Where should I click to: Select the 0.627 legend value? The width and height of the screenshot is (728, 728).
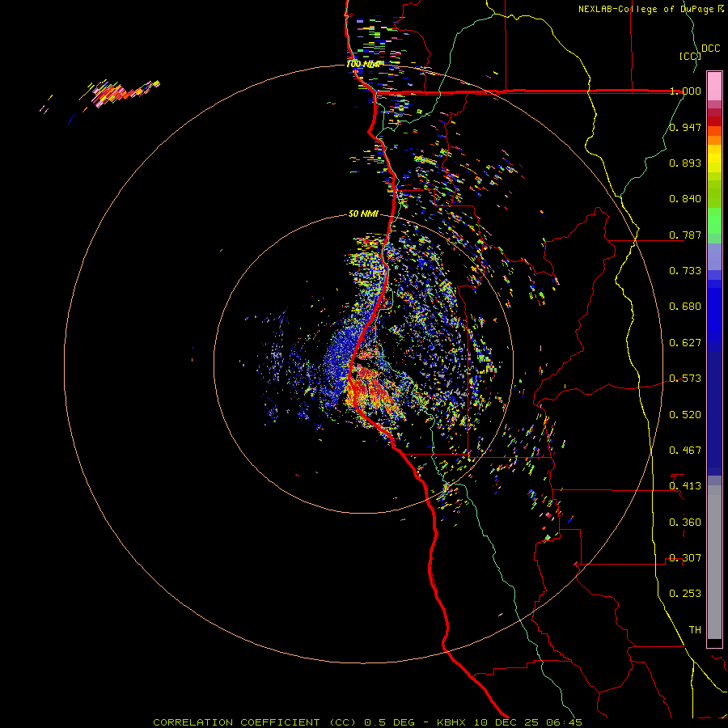(685, 343)
